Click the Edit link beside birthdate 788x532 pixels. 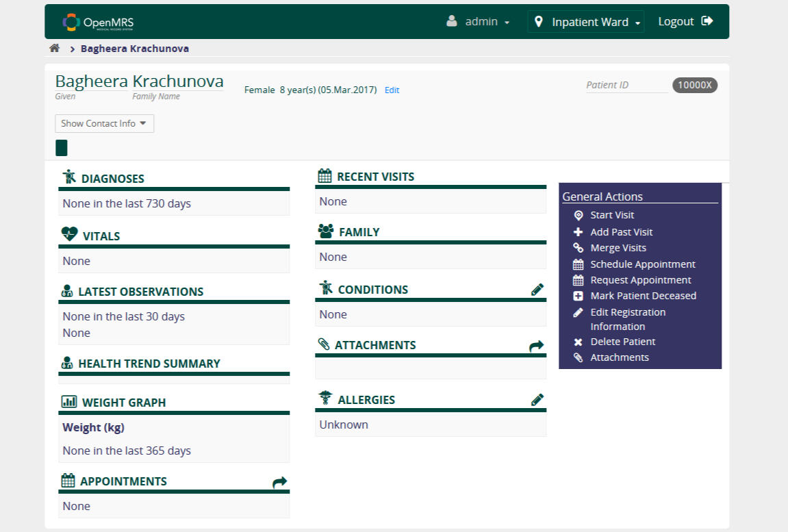392,90
